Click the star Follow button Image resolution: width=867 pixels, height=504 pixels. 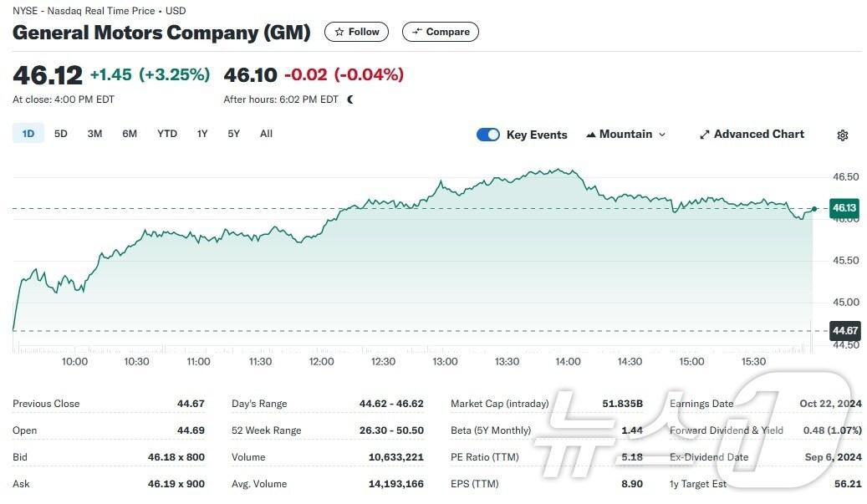(x=356, y=32)
